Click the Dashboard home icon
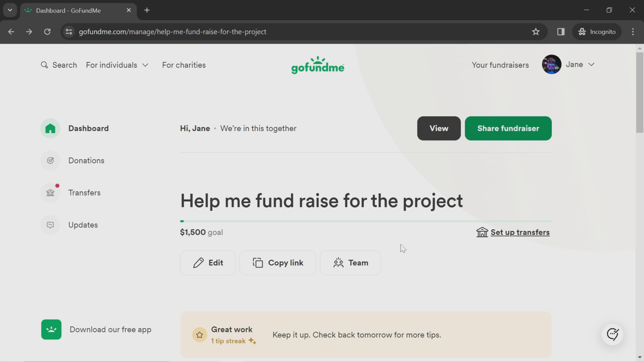The image size is (644, 362). click(x=51, y=128)
